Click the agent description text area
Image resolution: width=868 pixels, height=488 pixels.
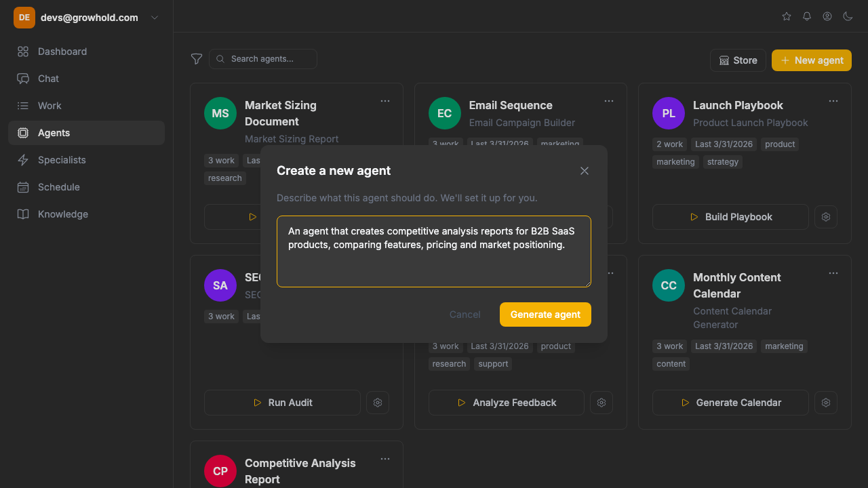[433, 251]
